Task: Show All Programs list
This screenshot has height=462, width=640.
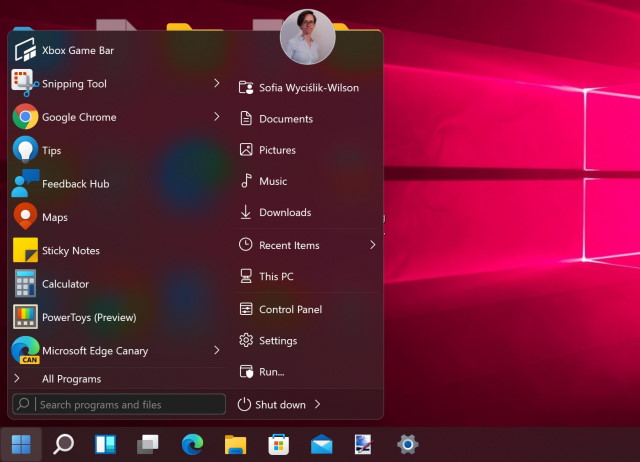Action: (x=70, y=379)
